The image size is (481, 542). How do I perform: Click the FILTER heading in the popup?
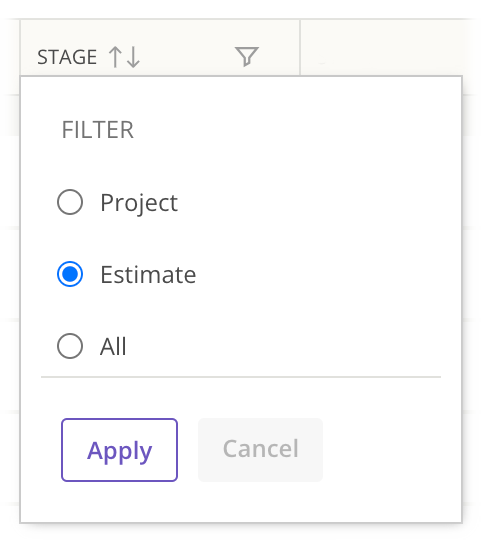click(x=98, y=130)
